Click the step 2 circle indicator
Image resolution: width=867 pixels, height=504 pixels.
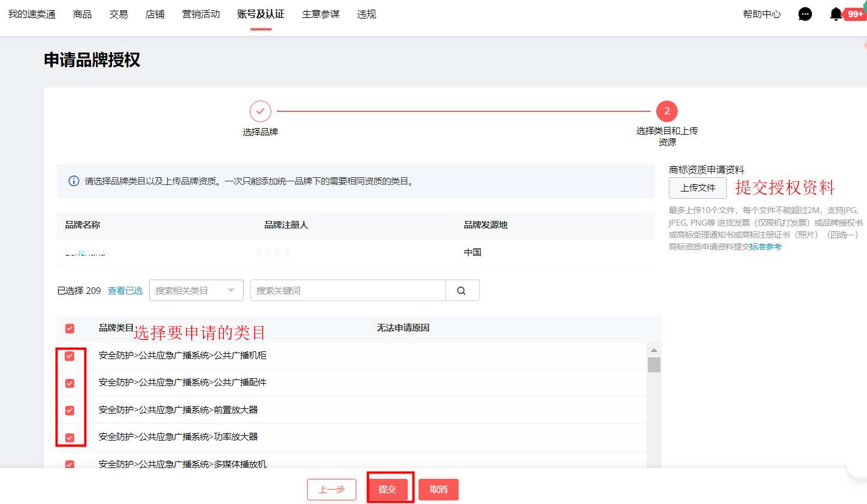pos(667,111)
